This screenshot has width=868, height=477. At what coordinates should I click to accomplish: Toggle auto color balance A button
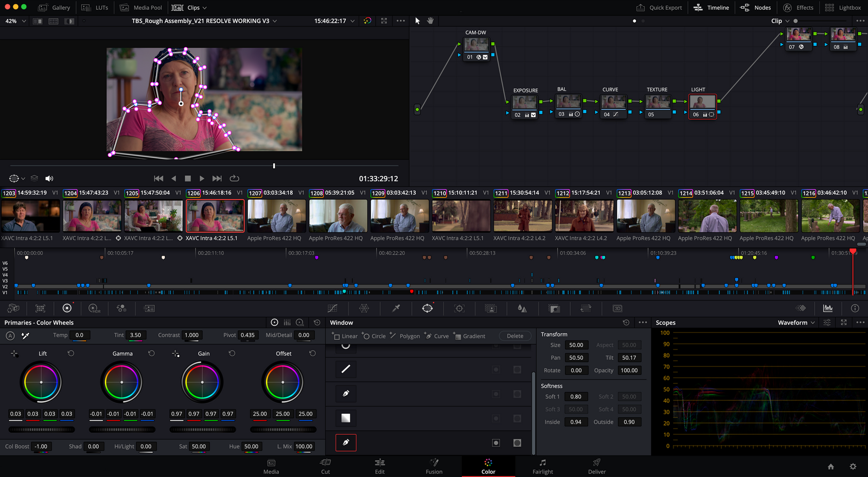click(x=10, y=335)
